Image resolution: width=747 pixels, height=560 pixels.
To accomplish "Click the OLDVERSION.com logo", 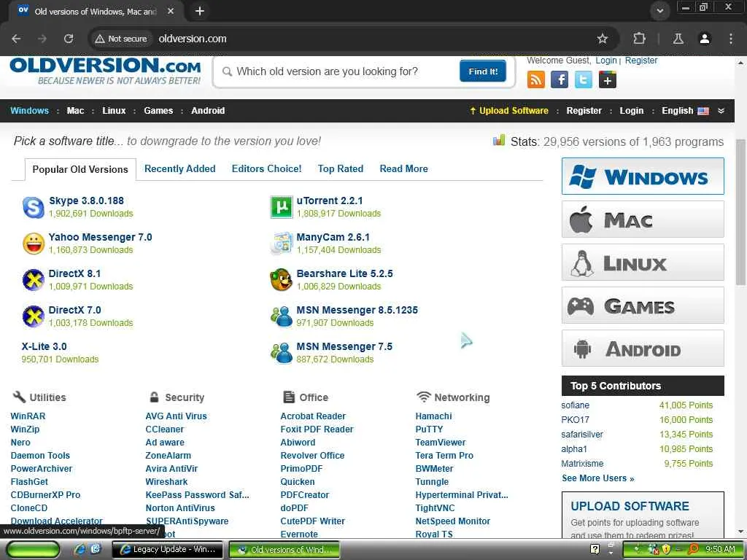I will tap(105, 71).
